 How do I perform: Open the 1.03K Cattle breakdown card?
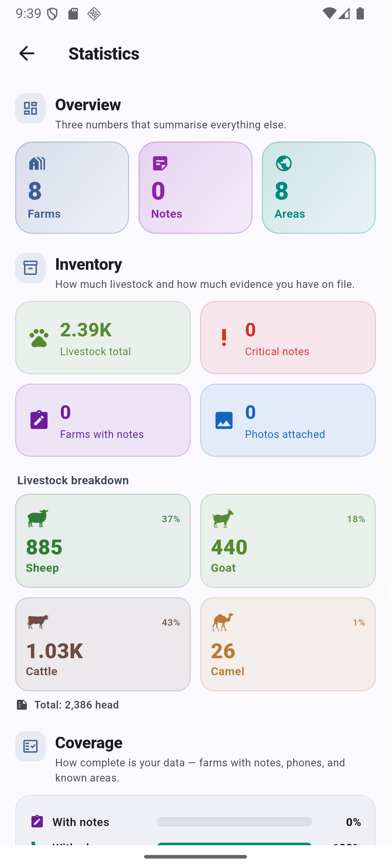tap(103, 644)
